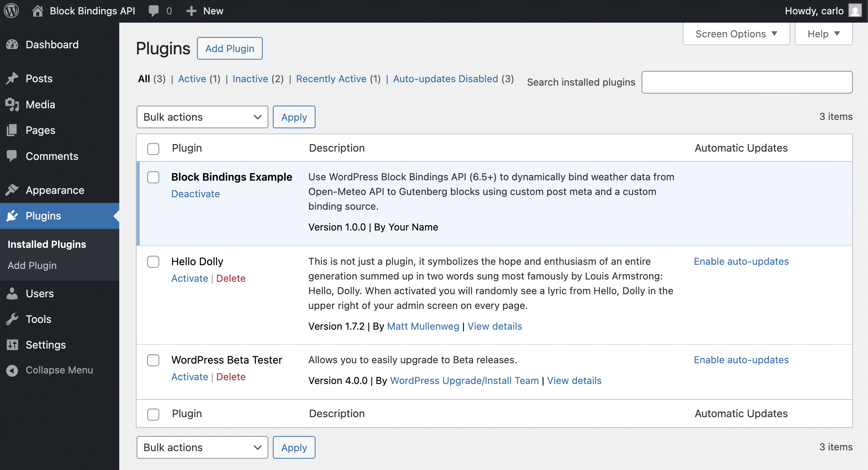Click the WordPress logo in the admin bar

11,11
